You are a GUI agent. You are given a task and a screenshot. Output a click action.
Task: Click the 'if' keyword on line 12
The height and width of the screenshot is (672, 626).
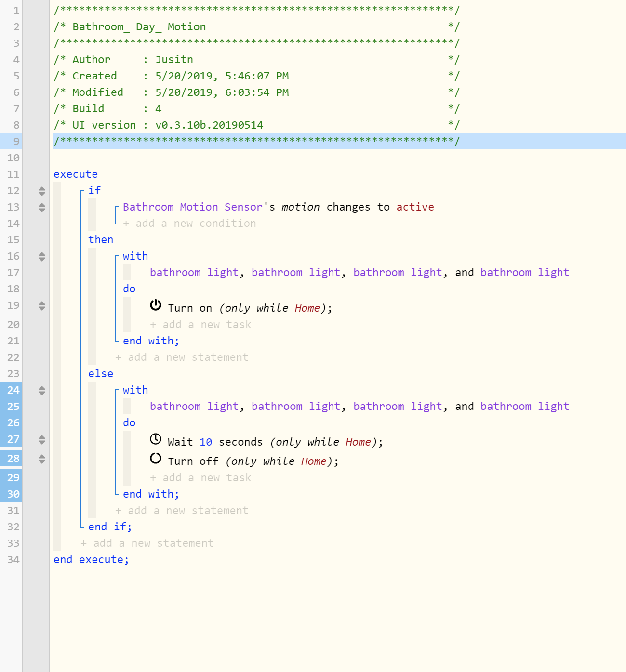coord(94,190)
